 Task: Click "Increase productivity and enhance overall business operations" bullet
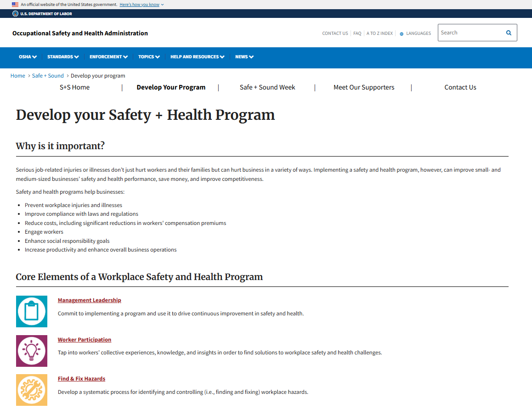[x=101, y=250]
